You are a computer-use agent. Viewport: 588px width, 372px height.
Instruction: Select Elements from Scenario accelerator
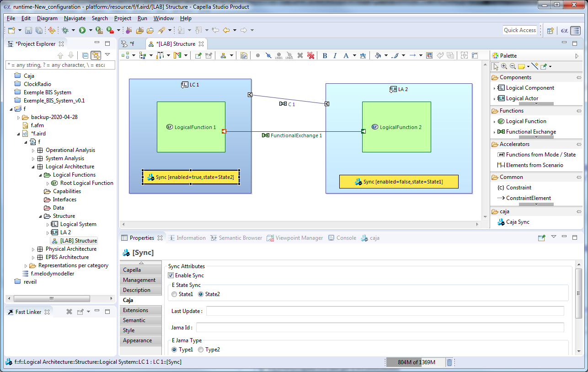click(x=530, y=165)
